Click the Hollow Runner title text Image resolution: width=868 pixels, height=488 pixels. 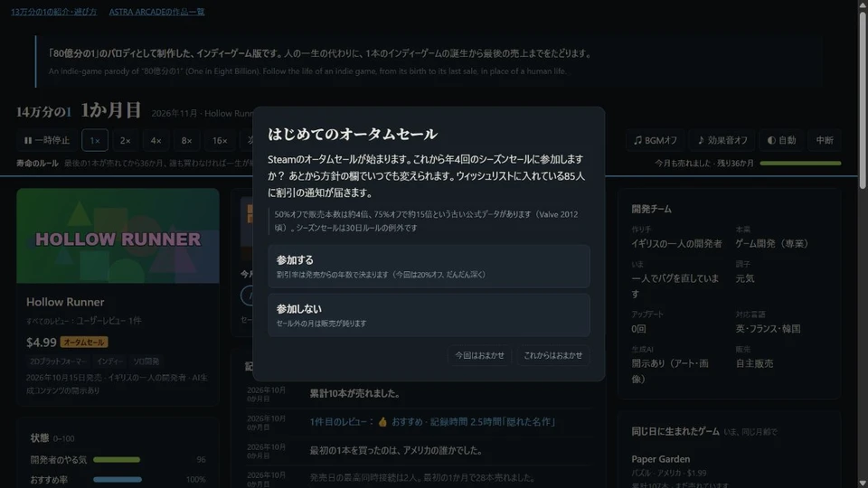[x=65, y=302]
